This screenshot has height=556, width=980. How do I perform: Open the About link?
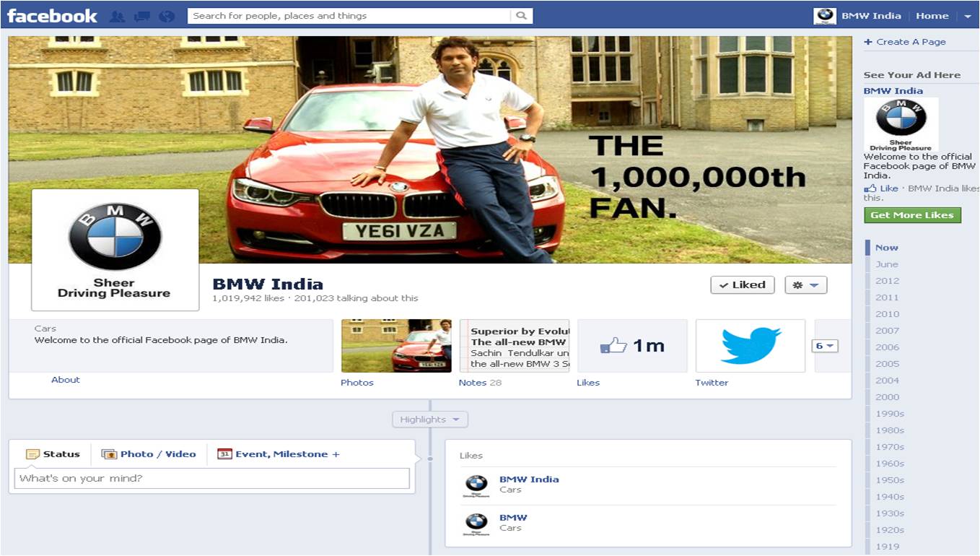[x=66, y=380]
